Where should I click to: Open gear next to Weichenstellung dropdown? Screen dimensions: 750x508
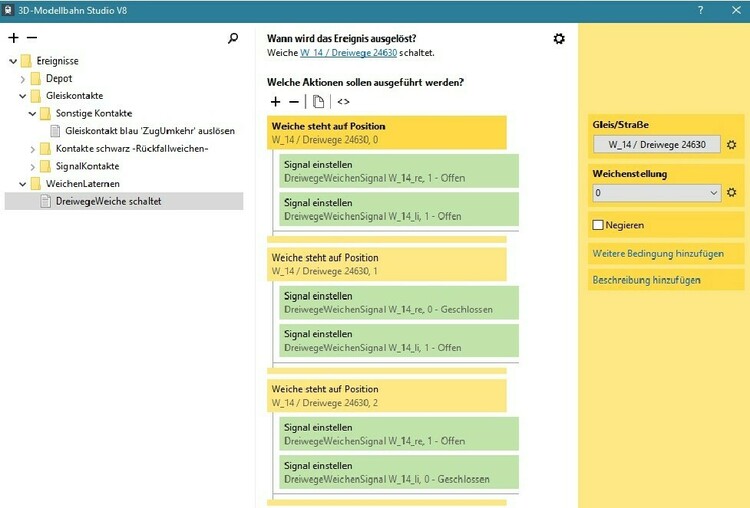pos(732,193)
